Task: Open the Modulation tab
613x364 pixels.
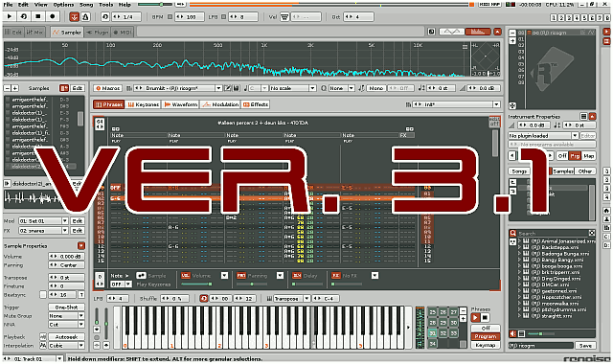Action: tap(220, 104)
